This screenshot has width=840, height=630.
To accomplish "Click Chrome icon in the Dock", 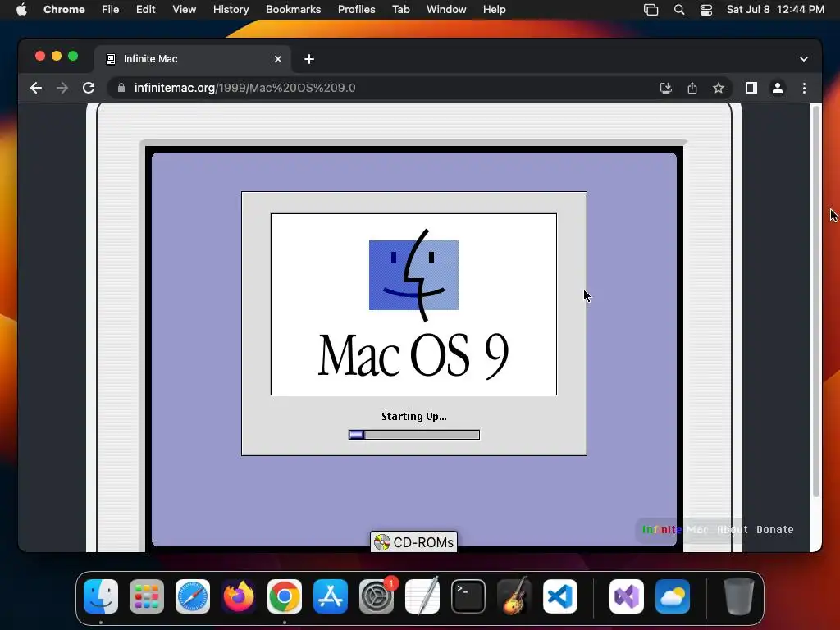I will (x=285, y=596).
